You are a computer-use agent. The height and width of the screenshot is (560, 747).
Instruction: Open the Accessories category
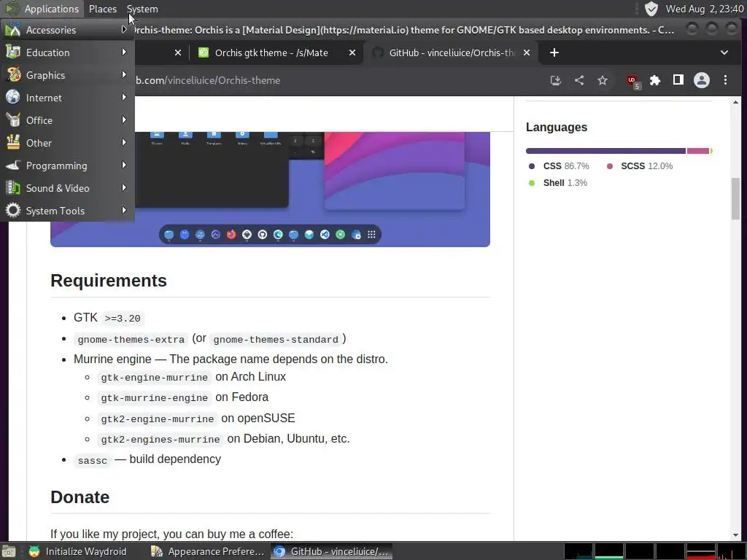[67, 29]
